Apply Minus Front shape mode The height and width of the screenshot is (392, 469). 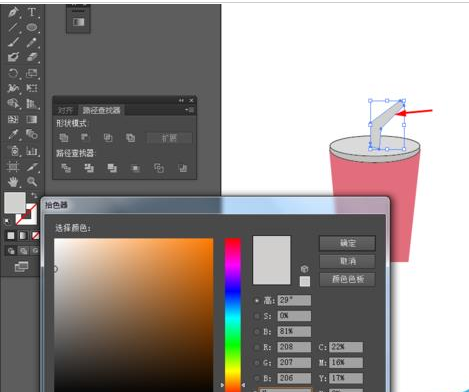point(85,137)
